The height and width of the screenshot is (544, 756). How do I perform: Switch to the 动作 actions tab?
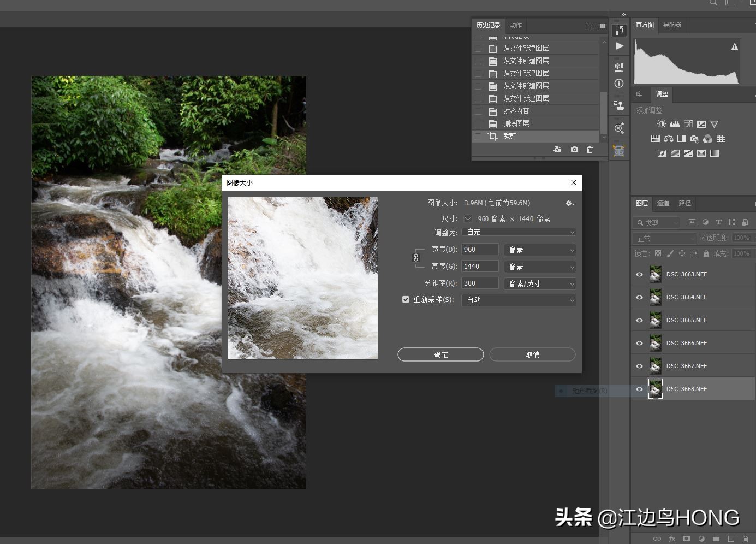pos(516,25)
